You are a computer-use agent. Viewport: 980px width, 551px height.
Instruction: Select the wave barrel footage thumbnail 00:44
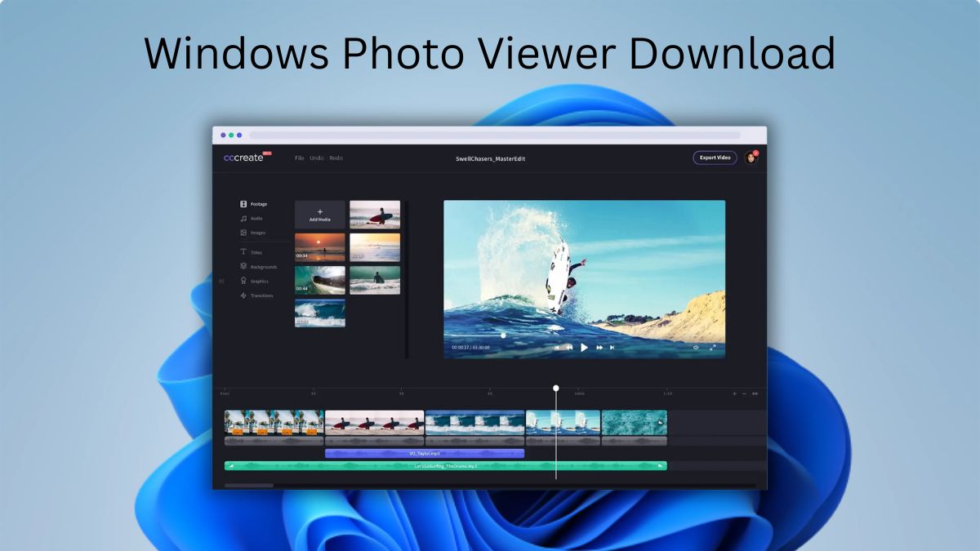pos(320,280)
